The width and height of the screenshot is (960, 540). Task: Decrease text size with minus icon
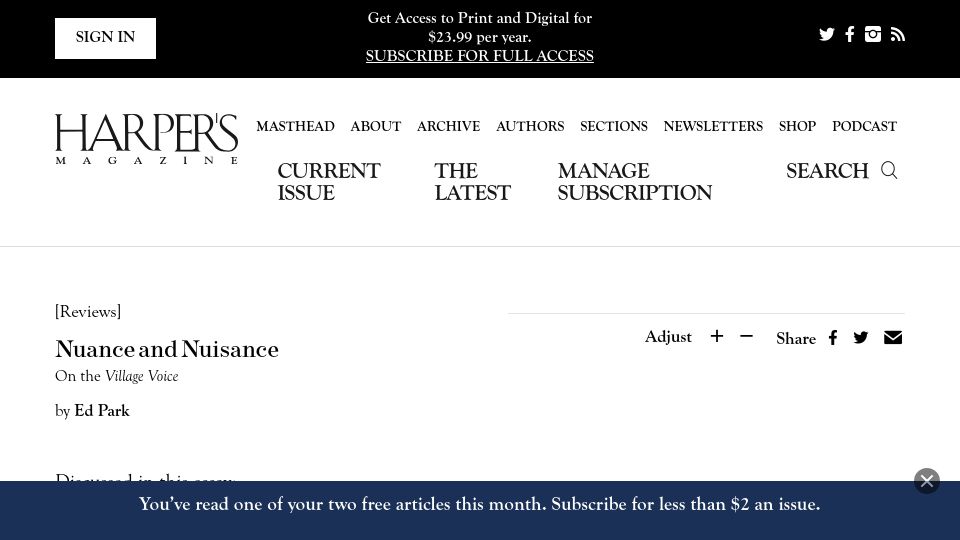(x=746, y=336)
